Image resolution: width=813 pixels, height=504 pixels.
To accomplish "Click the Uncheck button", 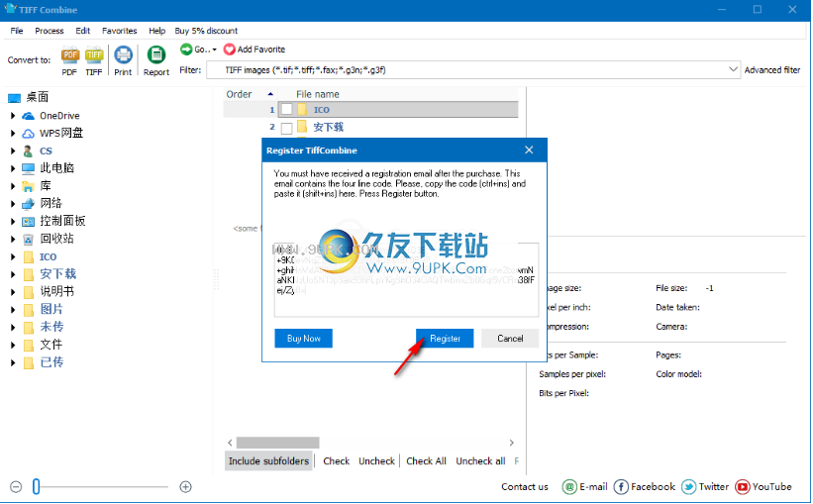I will click(x=377, y=461).
